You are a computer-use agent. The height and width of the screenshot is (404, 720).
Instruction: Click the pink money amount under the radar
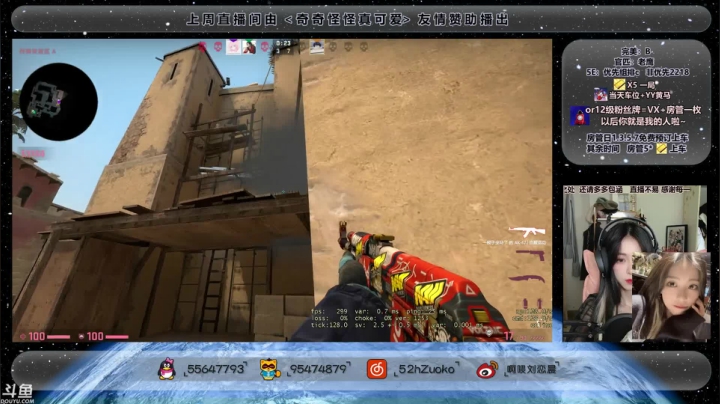point(32,153)
